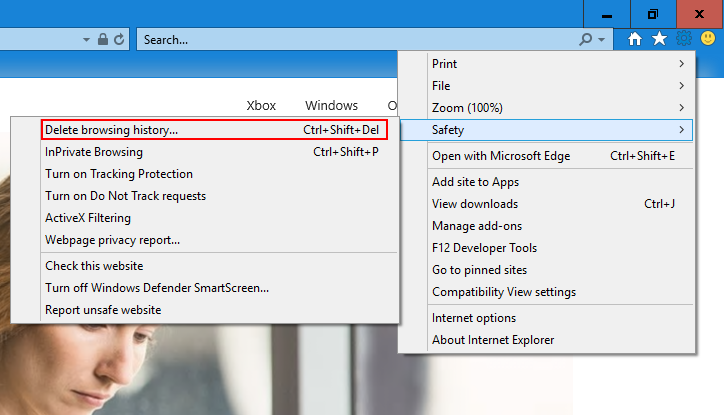Open Internet options

(x=546, y=318)
